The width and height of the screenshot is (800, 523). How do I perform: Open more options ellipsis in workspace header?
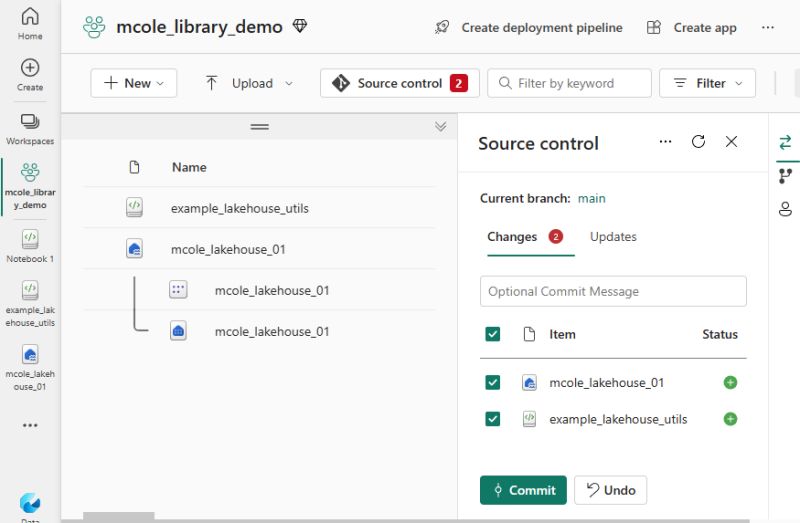767,28
